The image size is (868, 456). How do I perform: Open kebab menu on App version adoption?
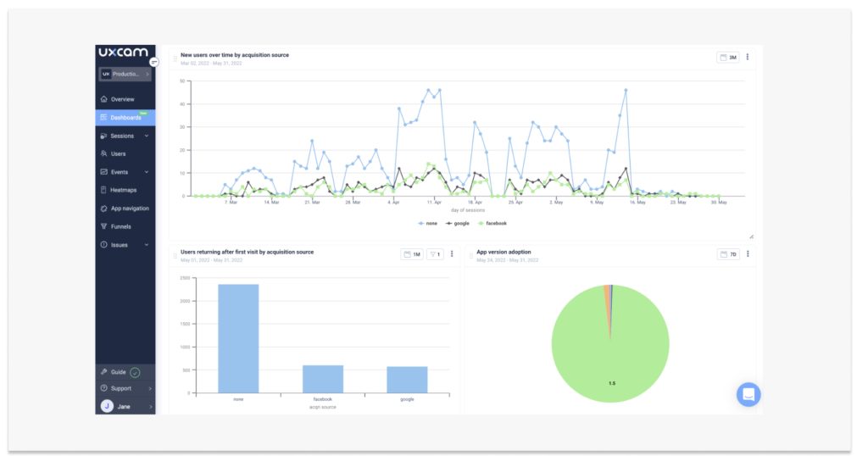click(x=747, y=253)
